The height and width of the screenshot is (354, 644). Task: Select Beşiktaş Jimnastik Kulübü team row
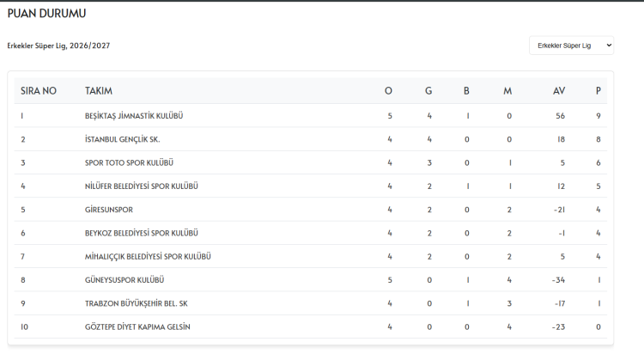311,116
